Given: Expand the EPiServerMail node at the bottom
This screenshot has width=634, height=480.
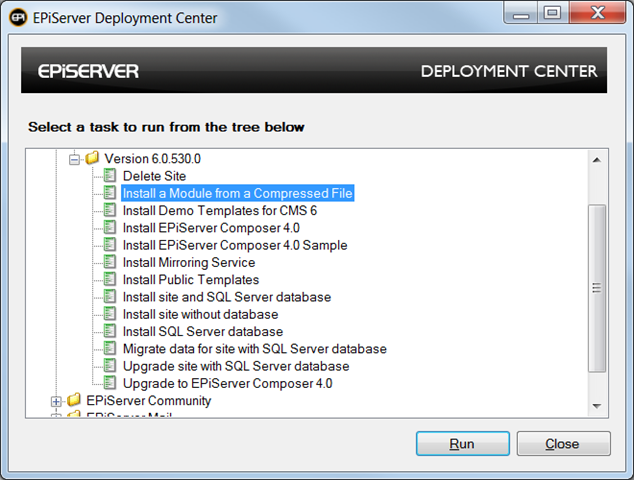Looking at the screenshot, I should click(x=56, y=414).
